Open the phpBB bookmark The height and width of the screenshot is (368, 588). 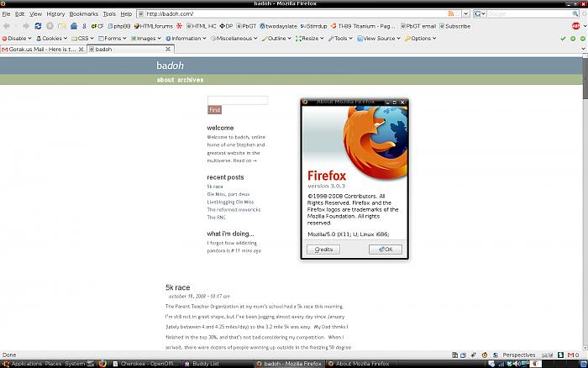pos(119,26)
